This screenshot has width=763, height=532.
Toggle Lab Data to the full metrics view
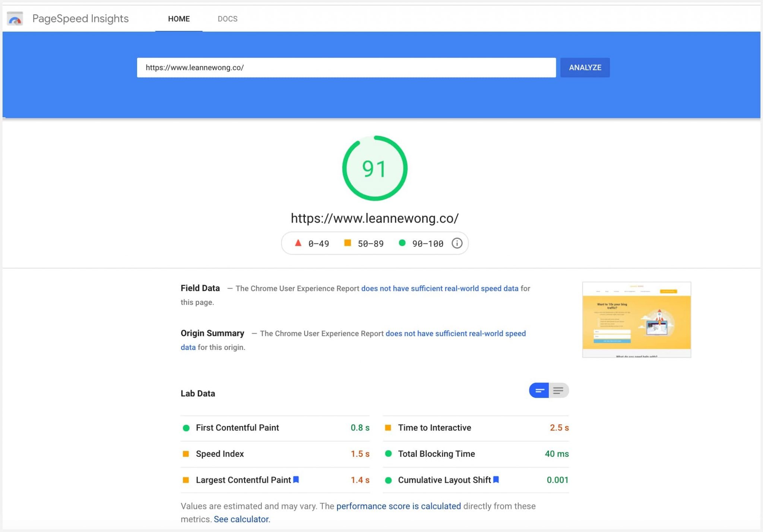point(559,390)
